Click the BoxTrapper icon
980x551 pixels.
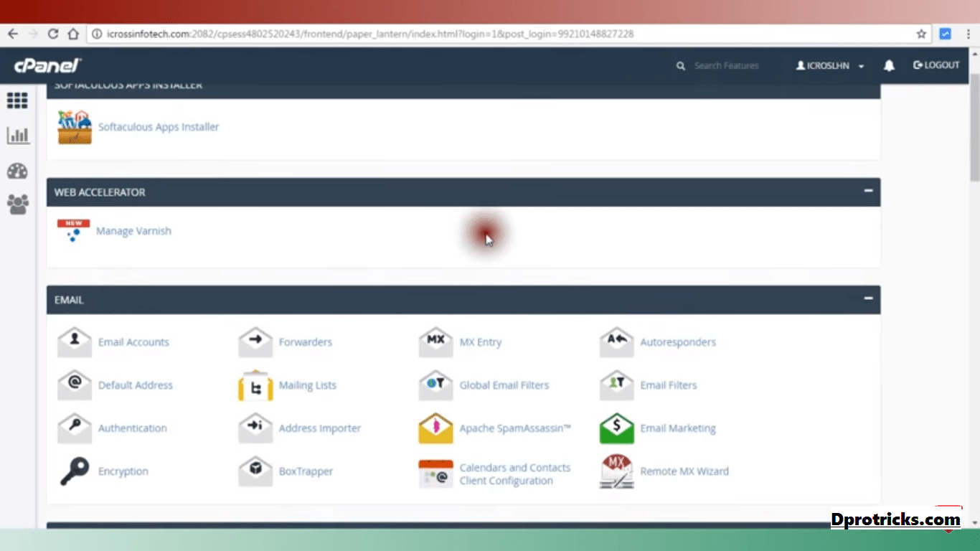pyautogui.click(x=255, y=471)
